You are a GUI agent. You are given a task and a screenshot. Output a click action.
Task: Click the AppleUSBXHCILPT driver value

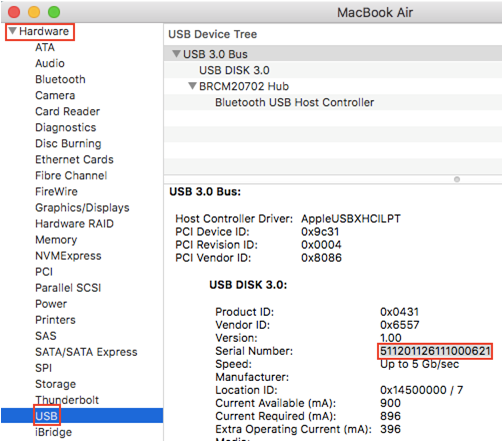point(351,219)
